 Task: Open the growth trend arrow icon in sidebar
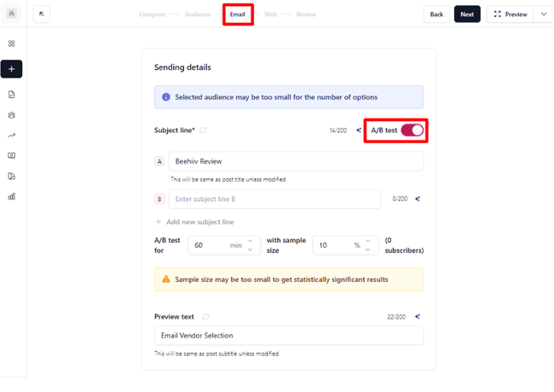pos(12,135)
